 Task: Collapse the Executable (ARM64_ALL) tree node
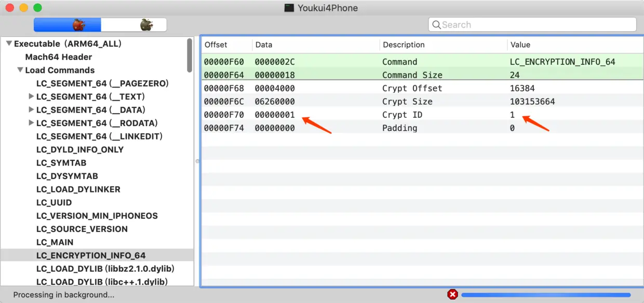click(9, 44)
